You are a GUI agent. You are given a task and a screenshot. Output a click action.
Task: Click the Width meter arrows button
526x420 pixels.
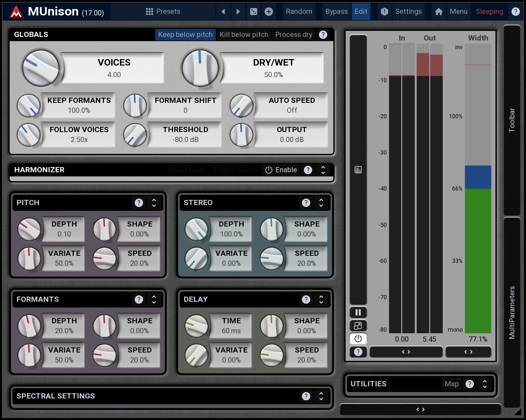[468, 352]
